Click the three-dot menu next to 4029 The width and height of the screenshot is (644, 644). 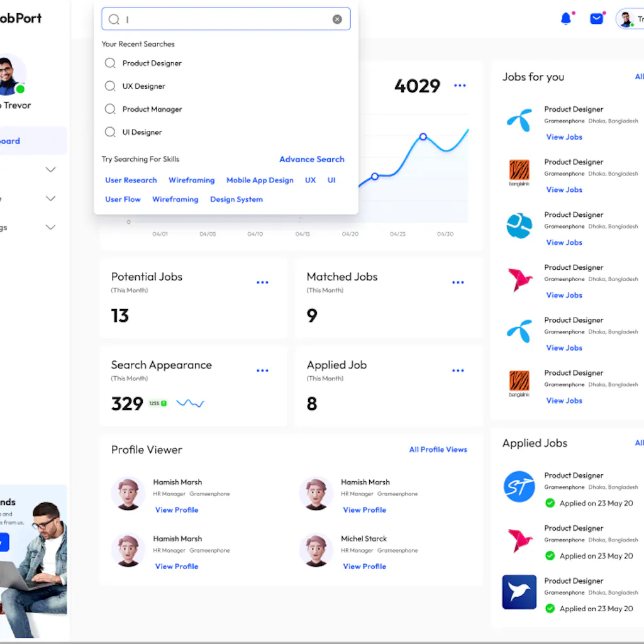click(x=460, y=86)
